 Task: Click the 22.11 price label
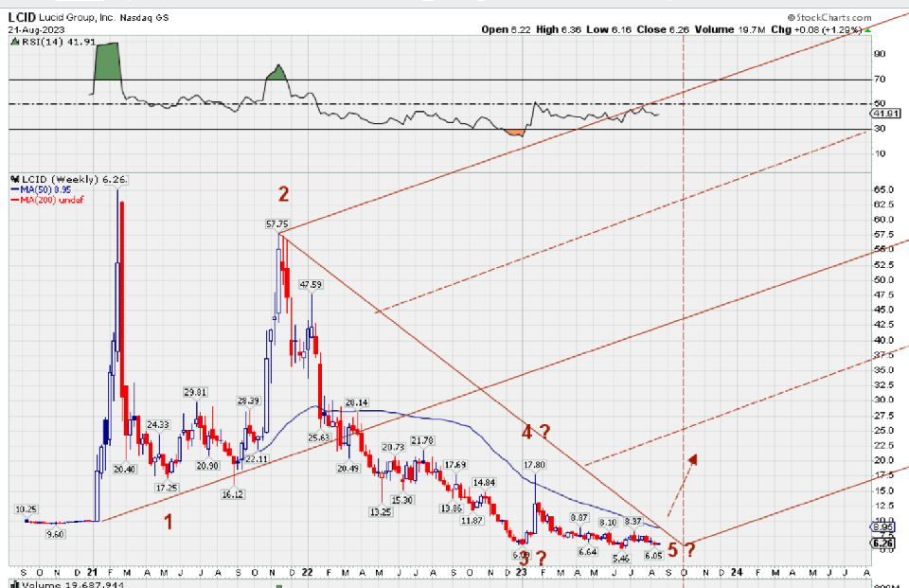pos(257,458)
